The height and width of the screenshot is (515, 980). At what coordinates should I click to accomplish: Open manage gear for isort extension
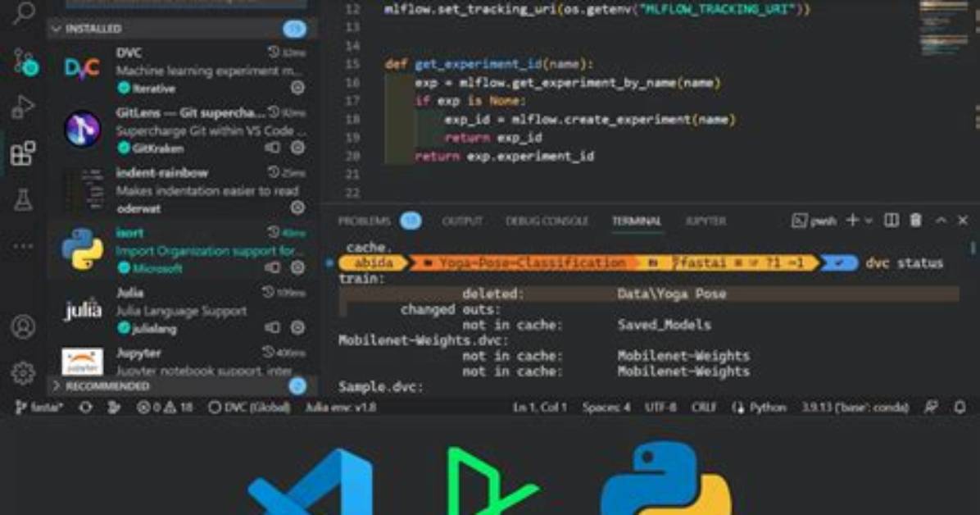[x=298, y=268]
